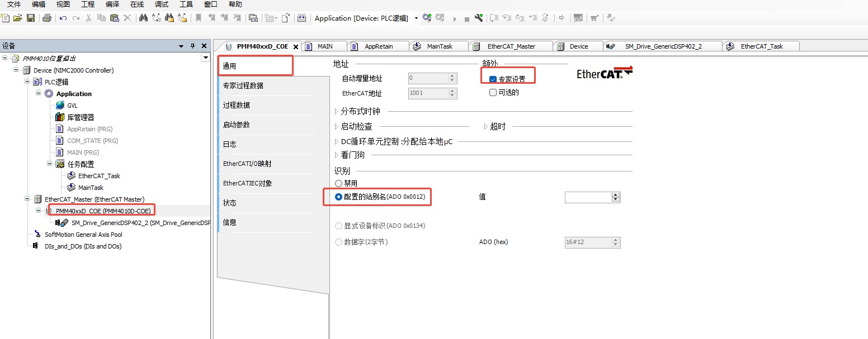Viewport: 868px width, 339px height.
Task: Click the 值 field spinner arrows
Action: coord(616,197)
